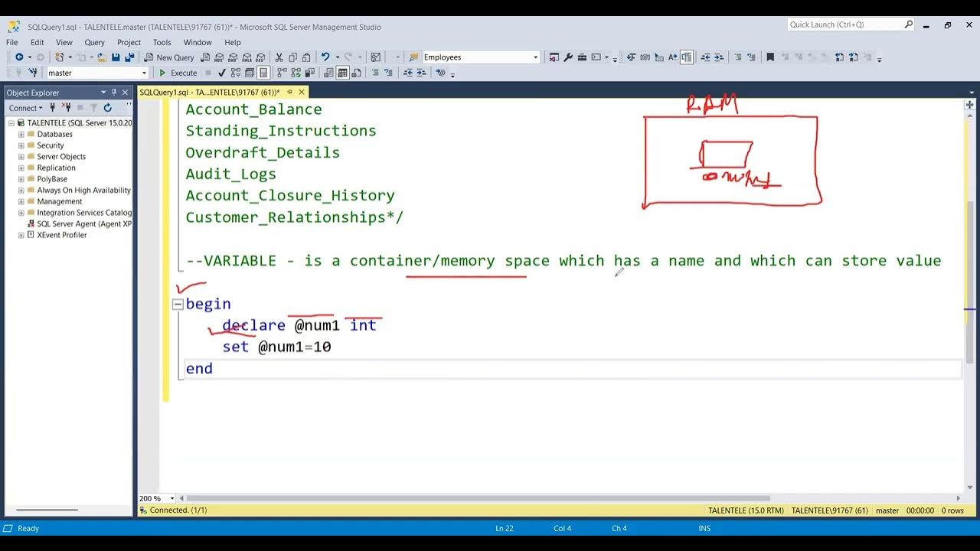
Task: Click the Navigate Backward icon
Action: pos(18,57)
